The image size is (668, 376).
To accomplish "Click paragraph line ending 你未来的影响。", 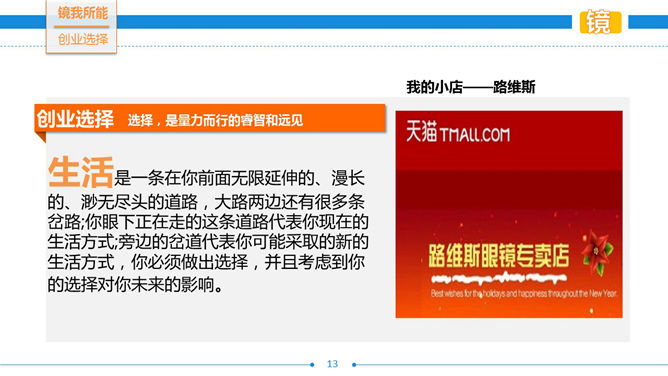I will [135, 284].
